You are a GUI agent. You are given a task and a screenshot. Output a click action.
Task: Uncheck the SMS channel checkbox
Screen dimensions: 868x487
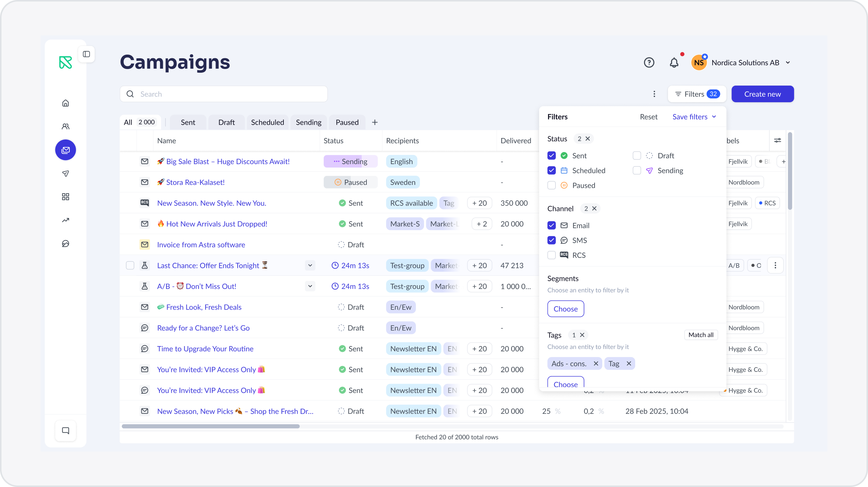pos(552,240)
